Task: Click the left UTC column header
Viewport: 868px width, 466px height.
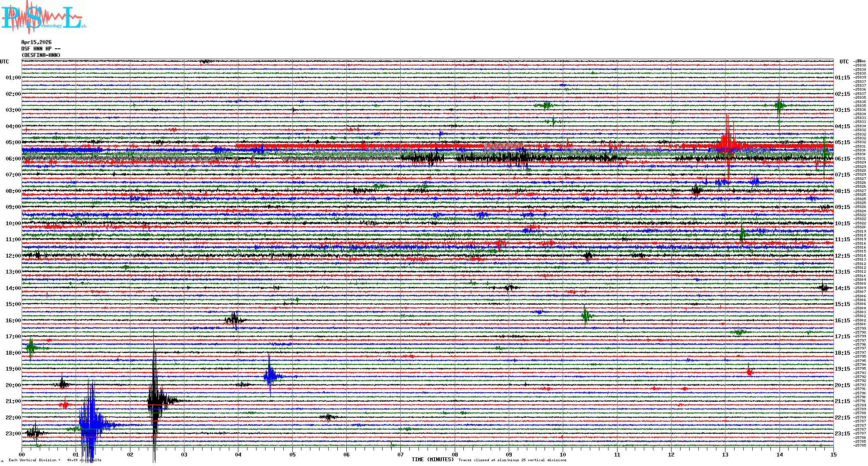Action: pyautogui.click(x=4, y=62)
